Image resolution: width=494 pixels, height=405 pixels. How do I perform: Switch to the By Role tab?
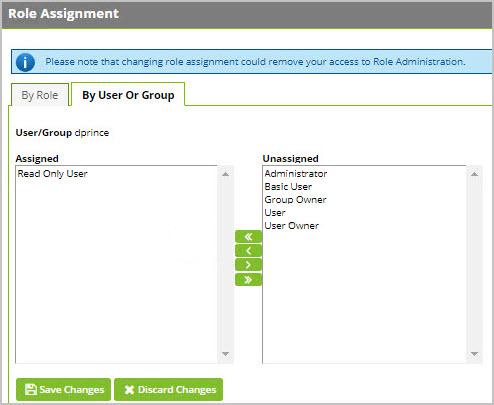(x=40, y=95)
